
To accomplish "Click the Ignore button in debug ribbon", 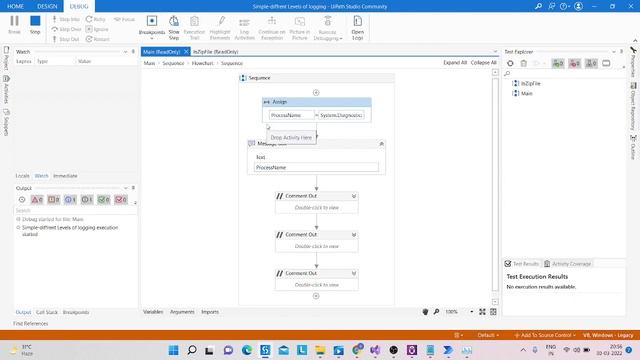I will 97,29.
